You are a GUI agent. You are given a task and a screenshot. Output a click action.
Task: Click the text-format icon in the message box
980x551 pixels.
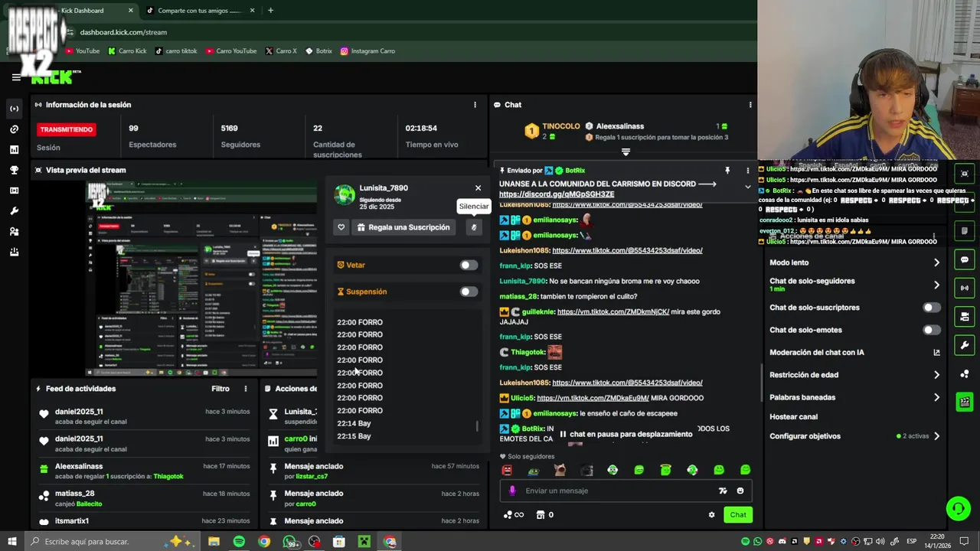pos(722,491)
